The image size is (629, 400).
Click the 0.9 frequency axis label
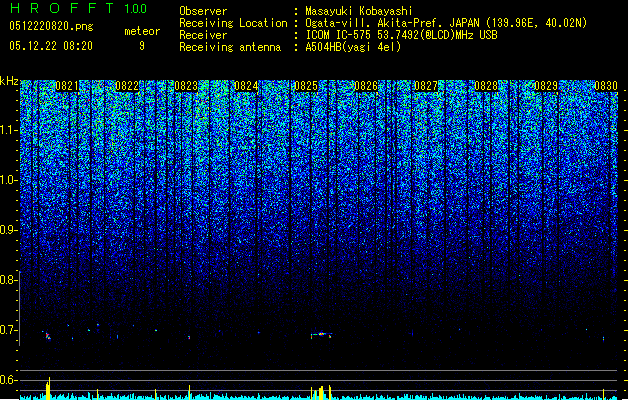(8, 230)
